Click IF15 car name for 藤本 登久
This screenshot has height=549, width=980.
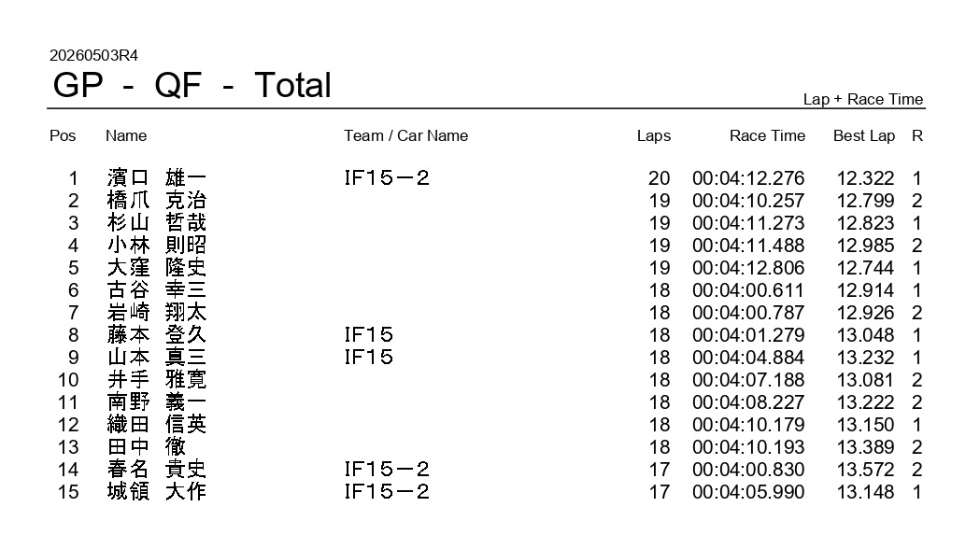tap(368, 335)
